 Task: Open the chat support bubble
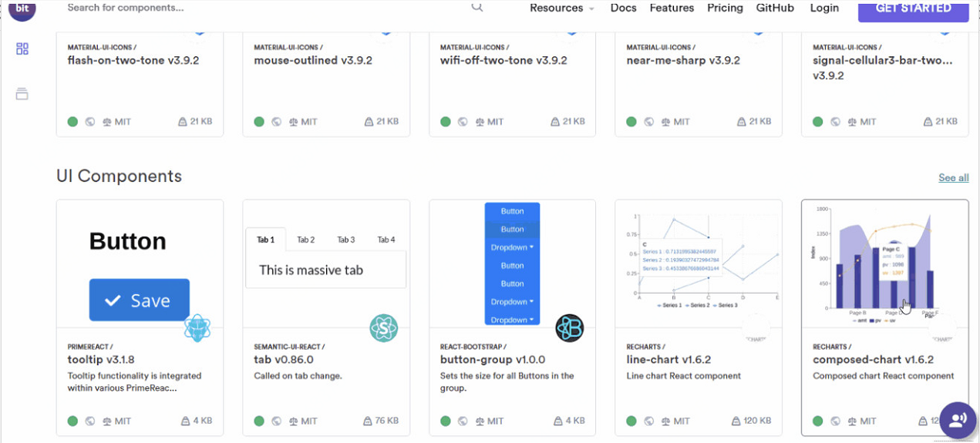point(958,420)
